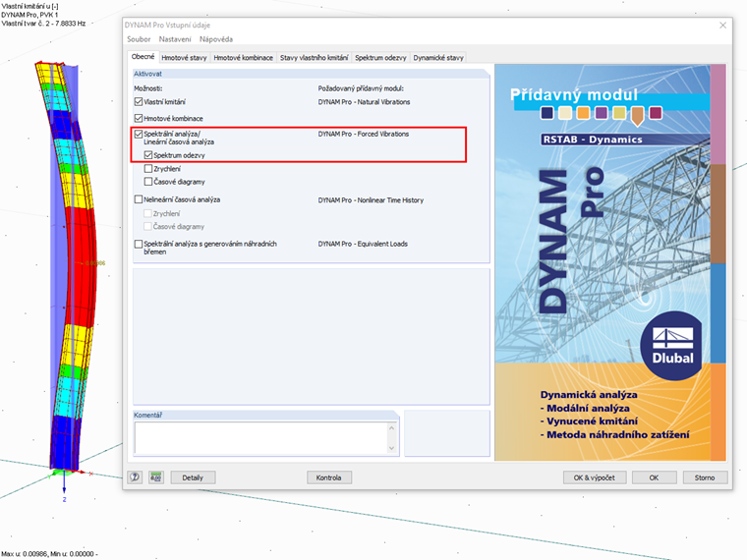Click the Komentář scrollbar up arrow
Viewport: 747px width, 560px height.
coord(391,428)
